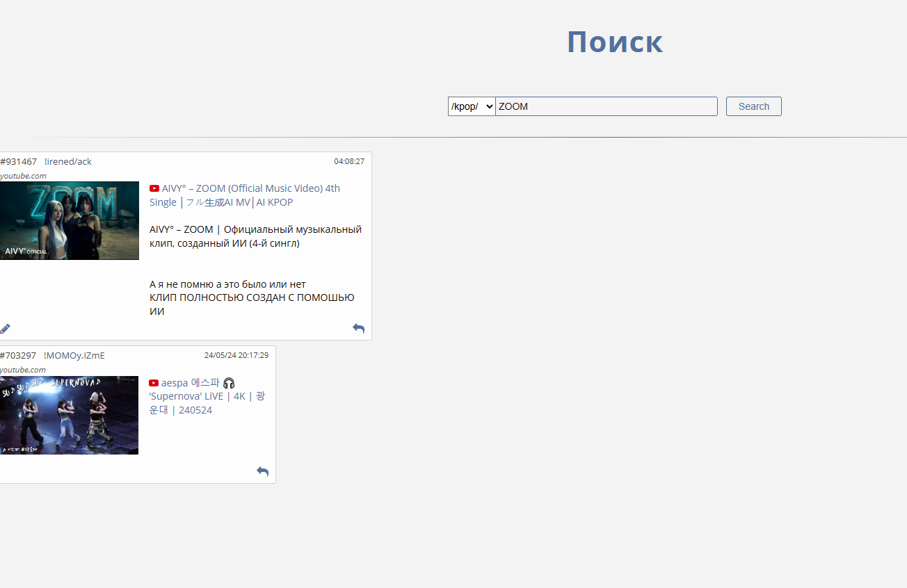Click the YouTube icon beside the AIVY° ZOOM title
Image resolution: width=907 pixels, height=588 pixels.
(154, 188)
